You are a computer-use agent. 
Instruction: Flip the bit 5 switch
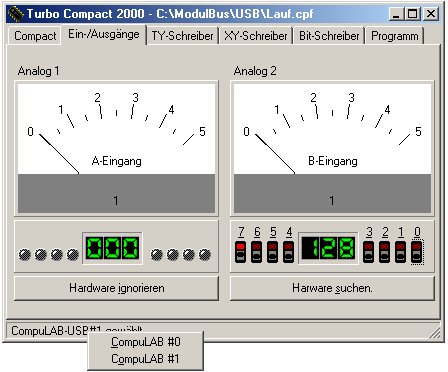[272, 252]
